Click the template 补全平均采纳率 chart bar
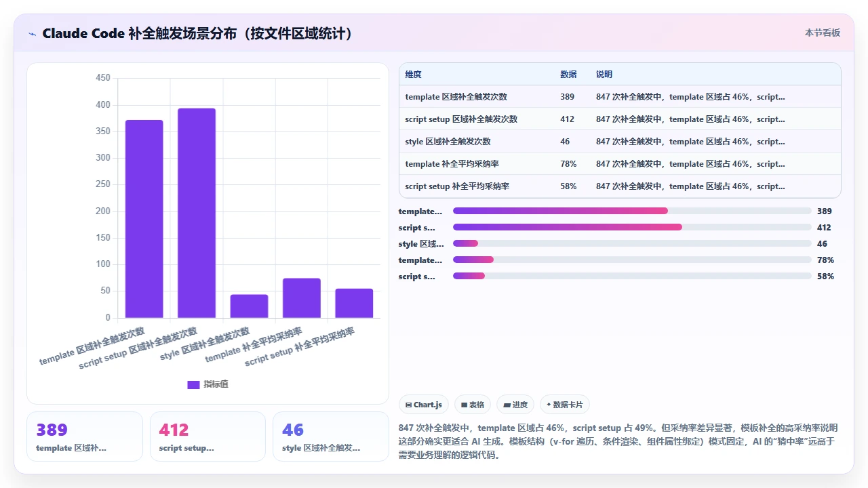Image resolution: width=868 pixels, height=488 pixels. [302, 298]
